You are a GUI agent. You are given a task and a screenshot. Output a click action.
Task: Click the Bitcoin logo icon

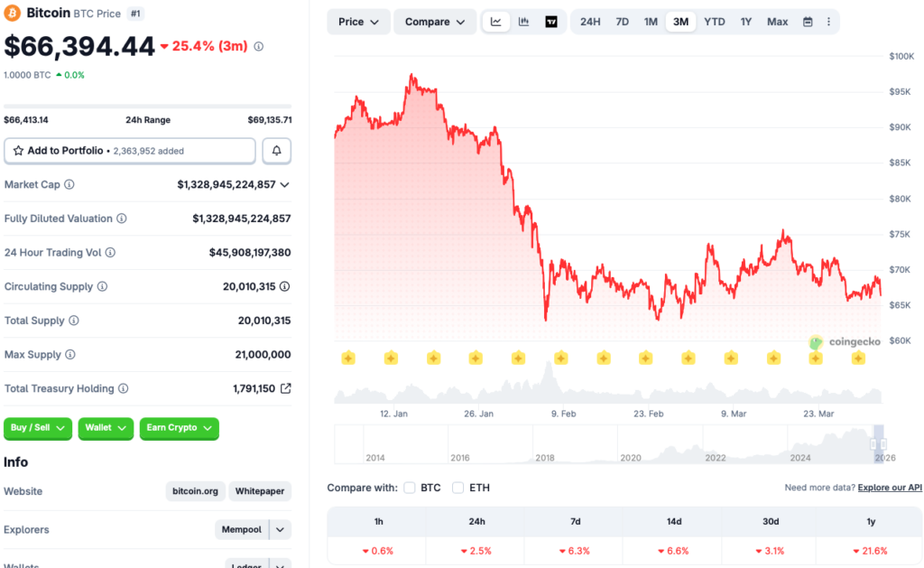14,14
